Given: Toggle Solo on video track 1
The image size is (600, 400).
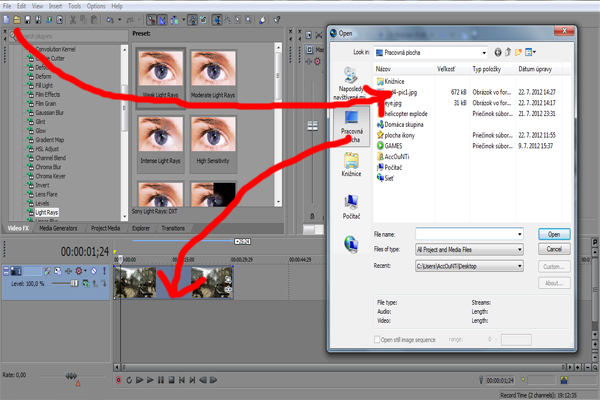Looking at the screenshot, I should 104,271.
